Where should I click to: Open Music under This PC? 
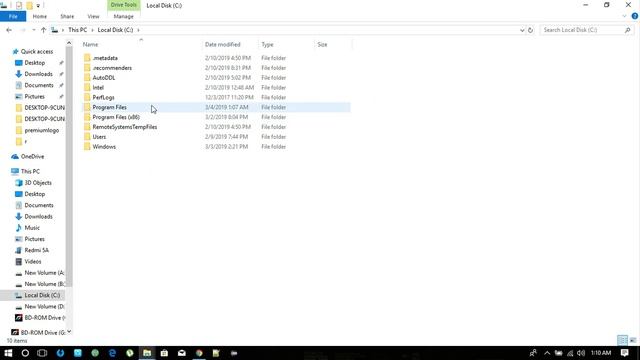tap(32, 228)
